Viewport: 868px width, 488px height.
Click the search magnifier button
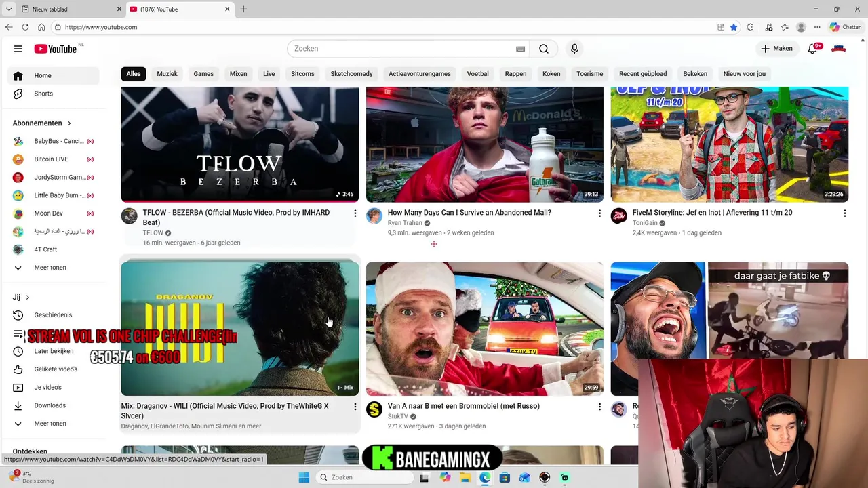click(544, 49)
